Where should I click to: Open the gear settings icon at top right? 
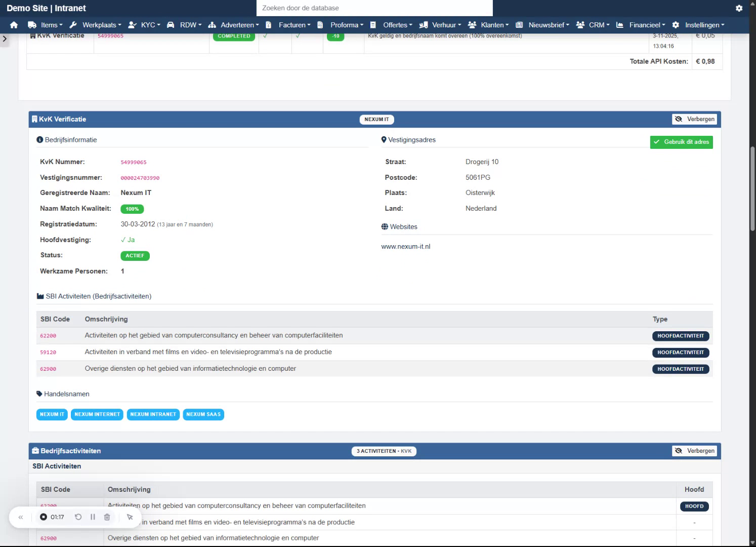pos(739,8)
